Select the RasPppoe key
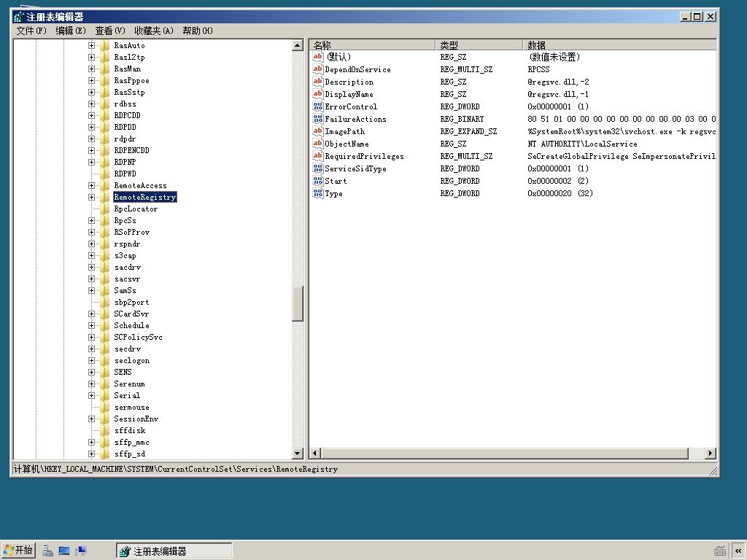This screenshot has height=560, width=747. click(131, 80)
